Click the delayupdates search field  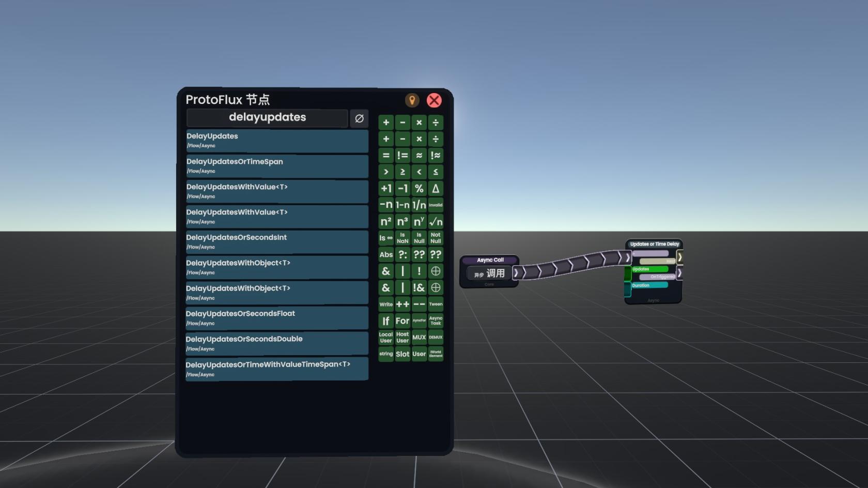pyautogui.click(x=267, y=118)
